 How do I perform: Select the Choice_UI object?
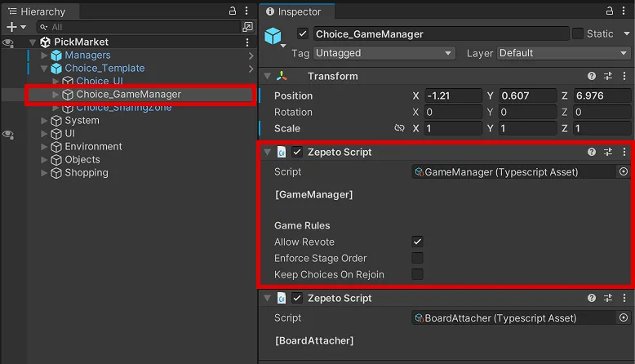point(100,81)
